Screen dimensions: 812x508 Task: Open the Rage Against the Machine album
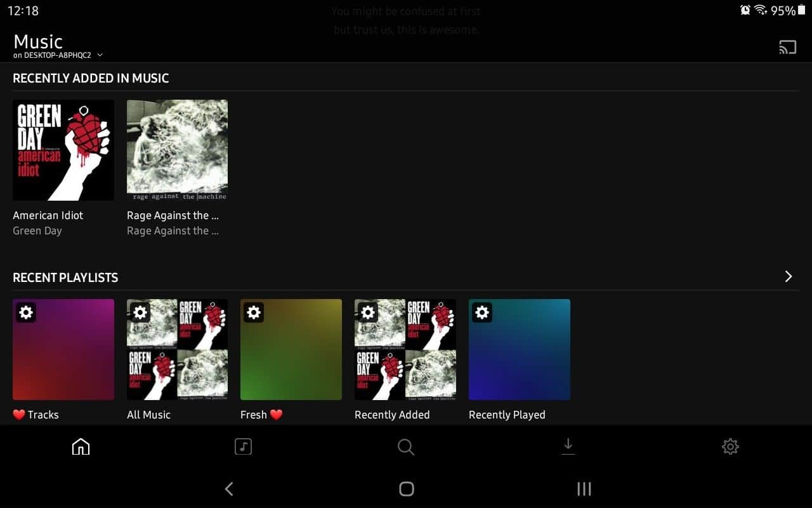click(177, 150)
